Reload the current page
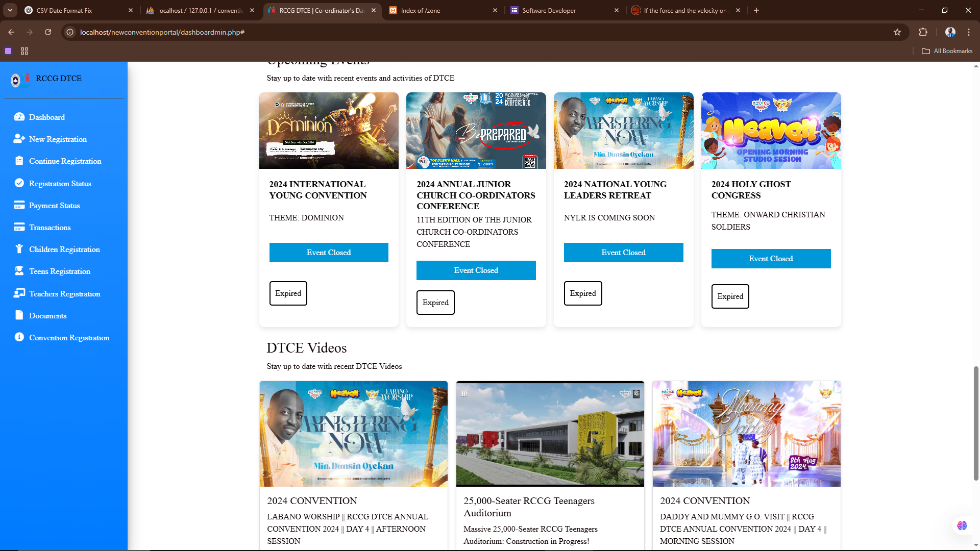This screenshot has height=551, width=980. click(x=48, y=32)
